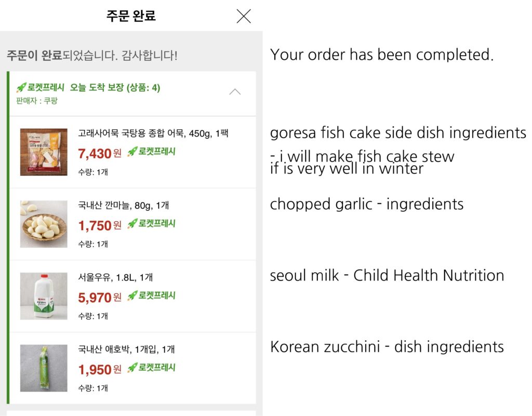Open the 서울우유 1.8L product title
Image resolution: width=532 pixels, height=416 pixels.
(x=115, y=277)
